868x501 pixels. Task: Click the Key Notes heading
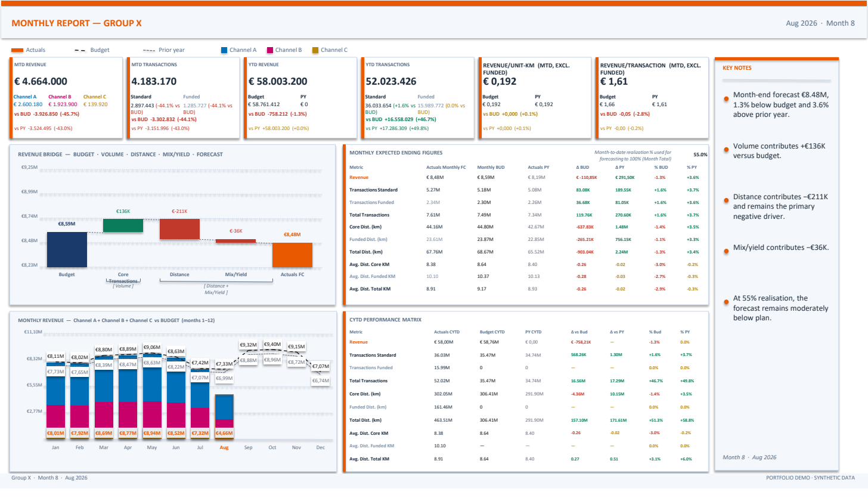[x=737, y=68]
